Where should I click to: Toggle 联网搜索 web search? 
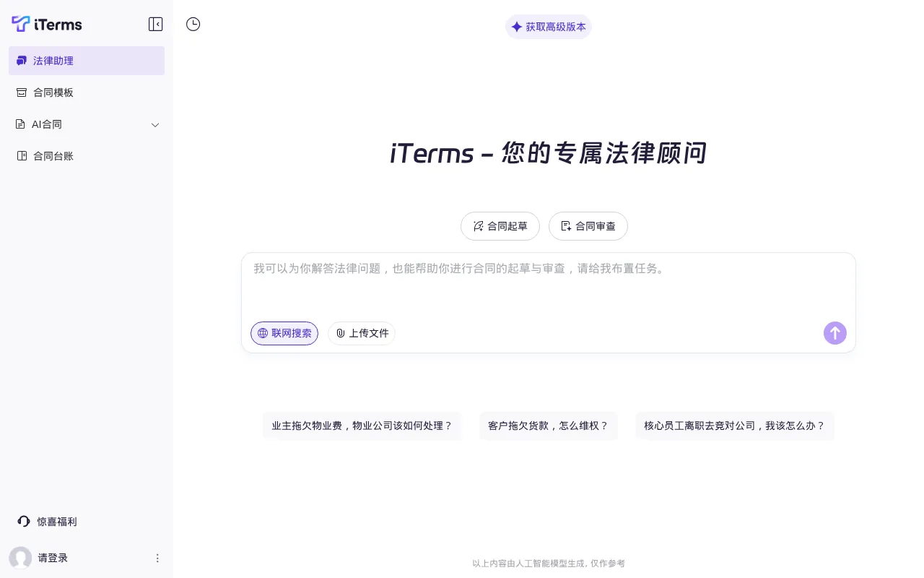tap(284, 333)
